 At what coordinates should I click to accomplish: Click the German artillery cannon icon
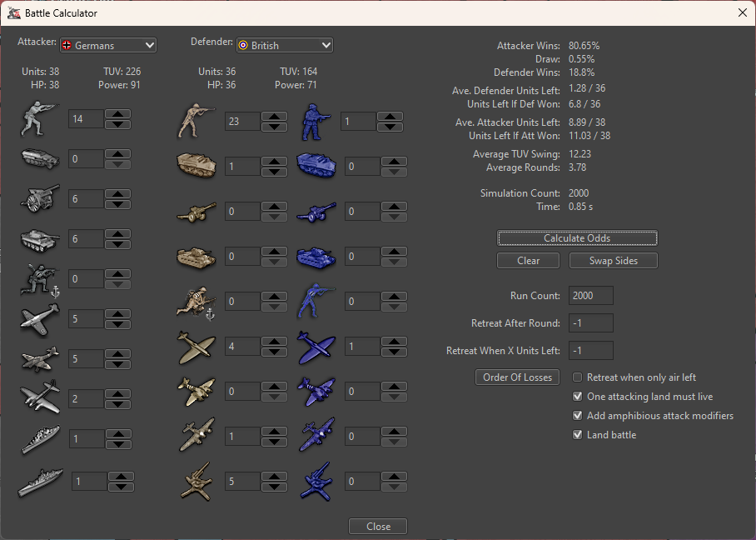(x=39, y=198)
